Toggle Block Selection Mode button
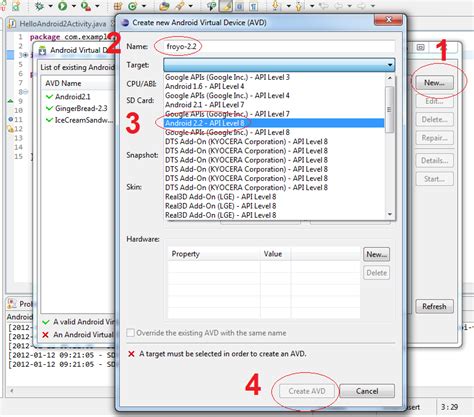Image resolution: width=474 pixels, height=417 pixels. pos(239,6)
